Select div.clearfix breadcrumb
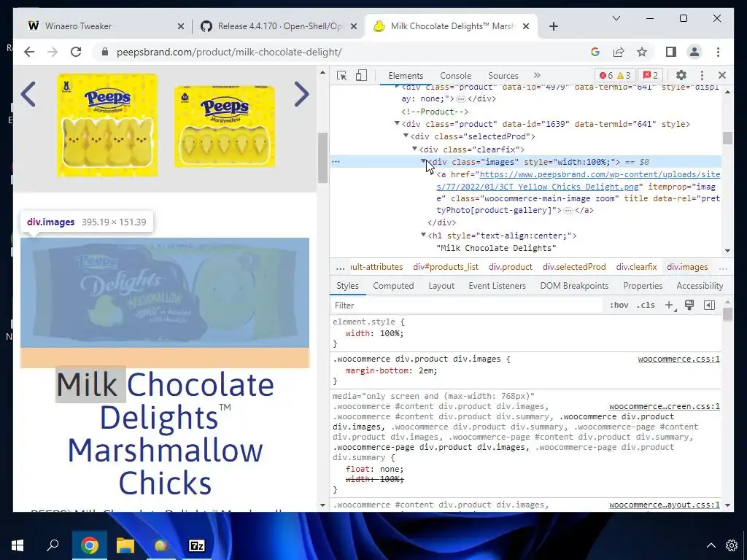Screen dimensions: 747x560 pyautogui.click(x=636, y=267)
